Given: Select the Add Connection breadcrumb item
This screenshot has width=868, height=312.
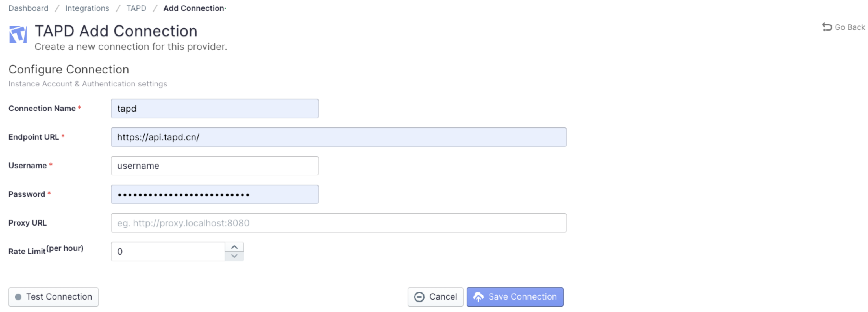Looking at the screenshot, I should [193, 8].
